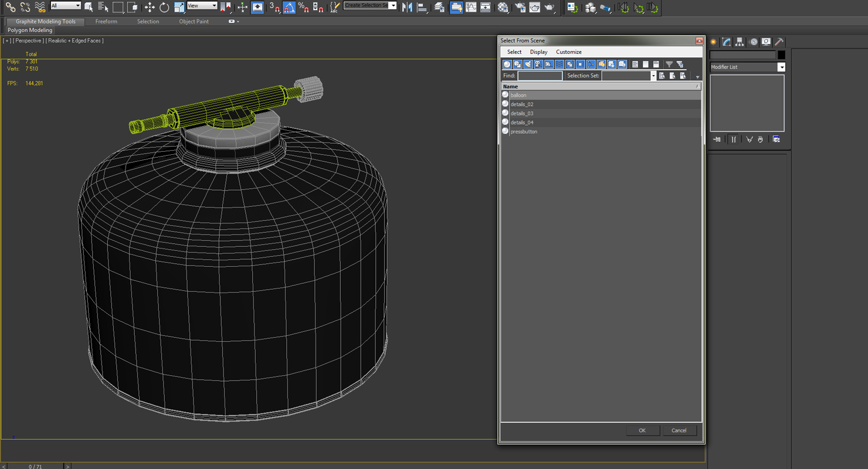868x469 pixels.
Task: Open reference coordinate 'View' dropdown
Action: click(x=202, y=5)
